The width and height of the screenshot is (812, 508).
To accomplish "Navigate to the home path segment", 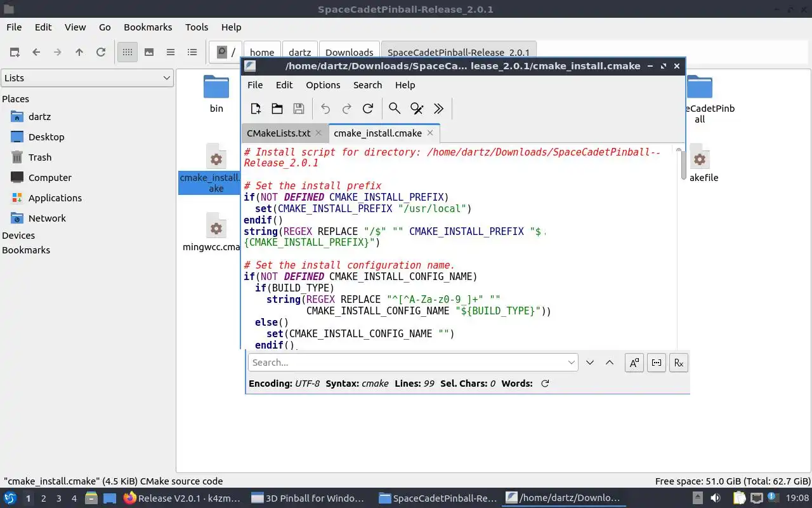I will click(262, 52).
